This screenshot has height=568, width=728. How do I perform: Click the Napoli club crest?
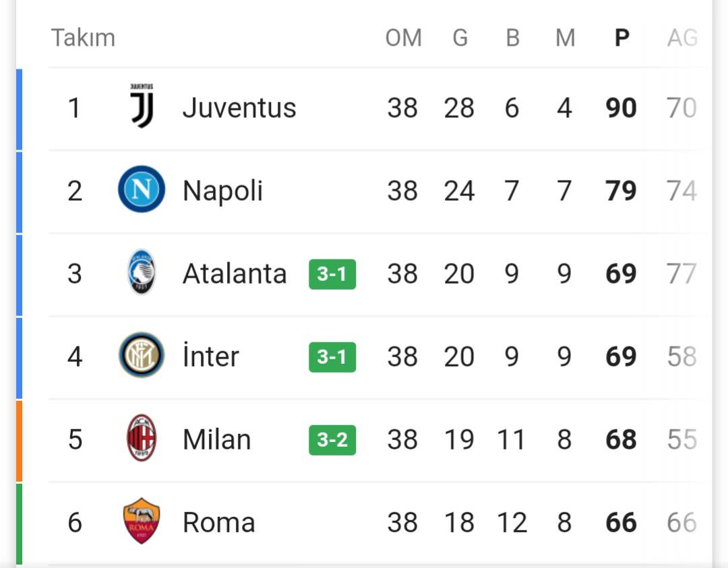(x=142, y=189)
